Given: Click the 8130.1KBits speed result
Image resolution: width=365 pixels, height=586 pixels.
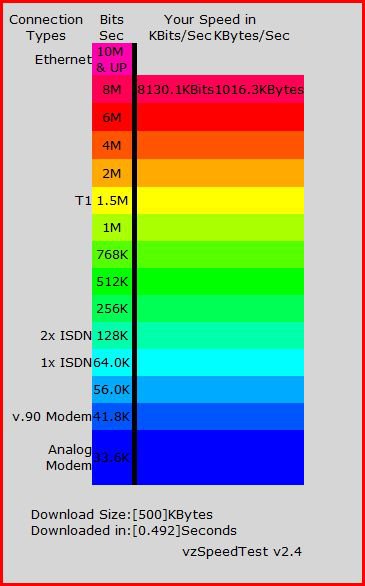Looking at the screenshot, I should 176,90.
